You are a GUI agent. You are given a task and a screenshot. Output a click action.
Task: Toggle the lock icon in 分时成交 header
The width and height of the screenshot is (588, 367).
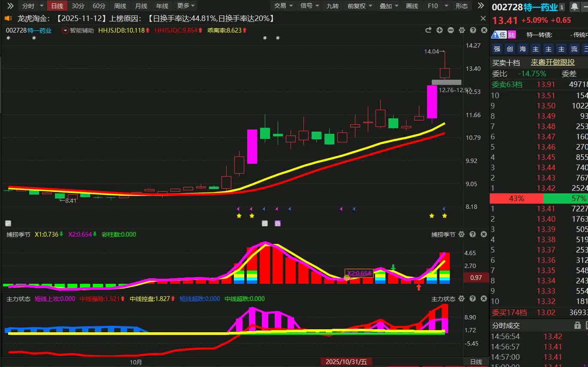tap(577, 326)
